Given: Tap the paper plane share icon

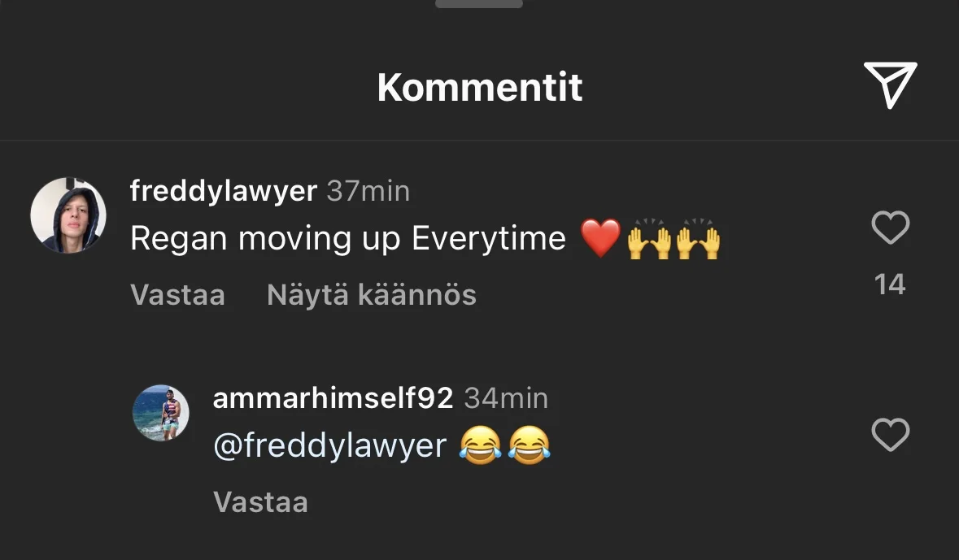Looking at the screenshot, I should (x=890, y=85).
